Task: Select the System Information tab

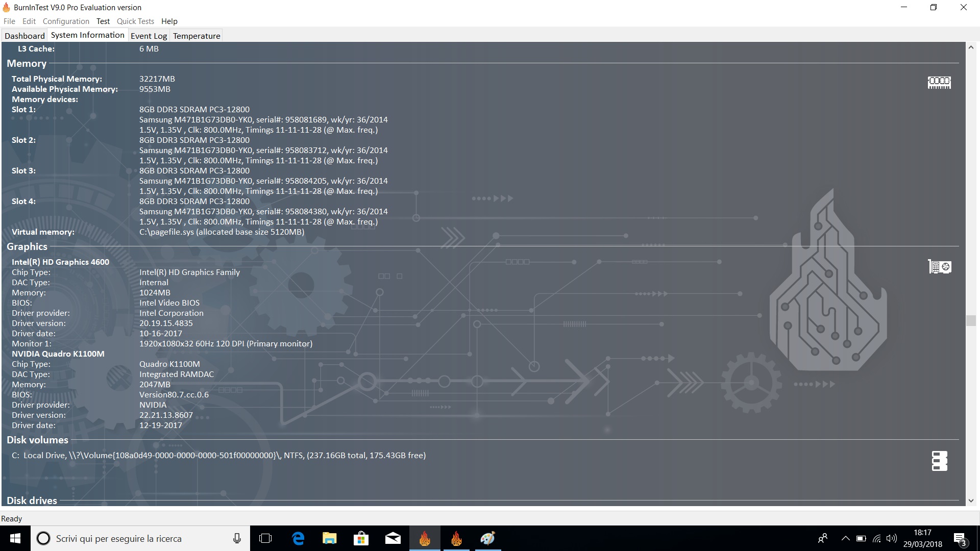Action: point(88,35)
